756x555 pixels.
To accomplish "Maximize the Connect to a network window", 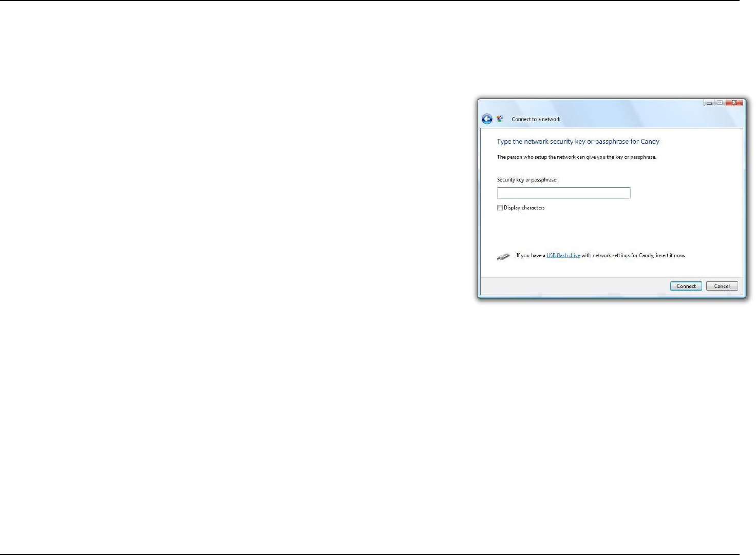I will coord(720,103).
